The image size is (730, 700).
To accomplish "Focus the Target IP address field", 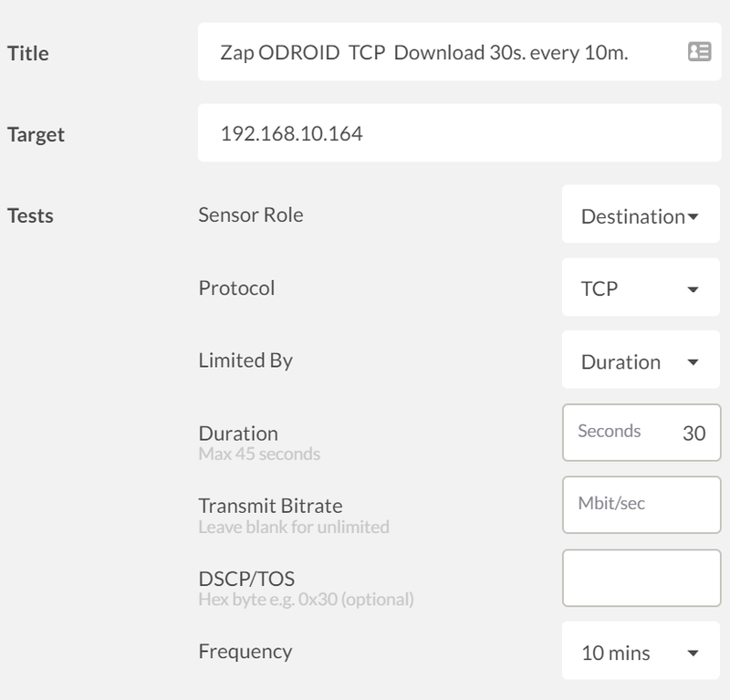I will pyautogui.click(x=460, y=132).
